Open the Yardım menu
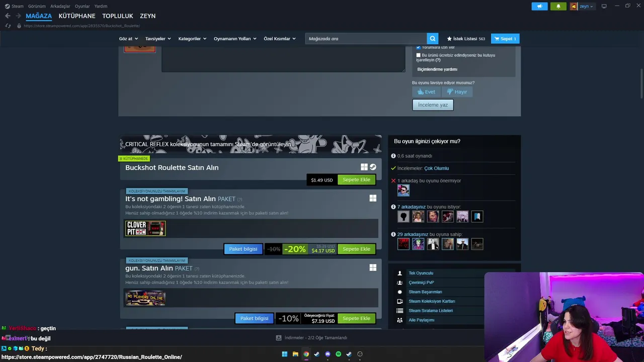Screen dimensions: 644x362 click(101, 6)
